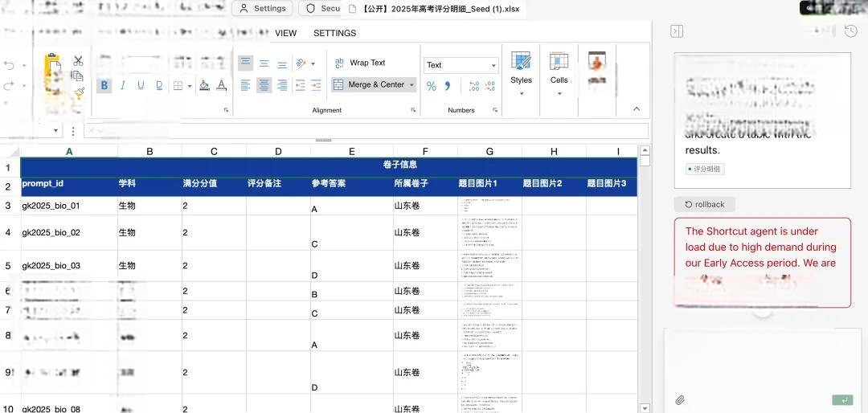Click the attachment paperclip icon
Viewport: 868px width, 413px height.
[680, 399]
